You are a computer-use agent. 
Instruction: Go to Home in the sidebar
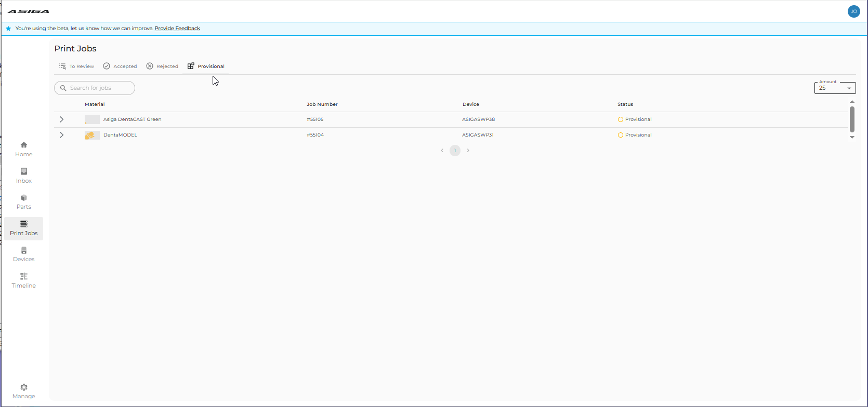(x=23, y=150)
